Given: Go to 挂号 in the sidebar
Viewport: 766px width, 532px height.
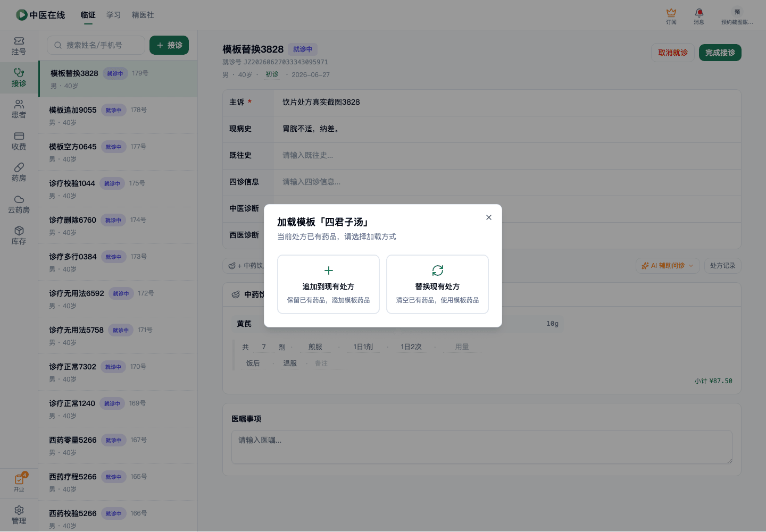Looking at the screenshot, I should click(x=19, y=46).
